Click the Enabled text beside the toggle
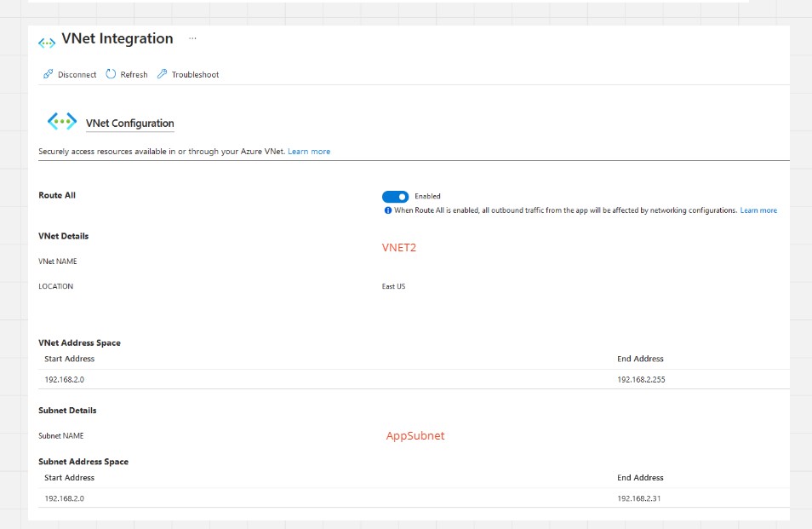This screenshot has width=812, height=529. tap(428, 197)
